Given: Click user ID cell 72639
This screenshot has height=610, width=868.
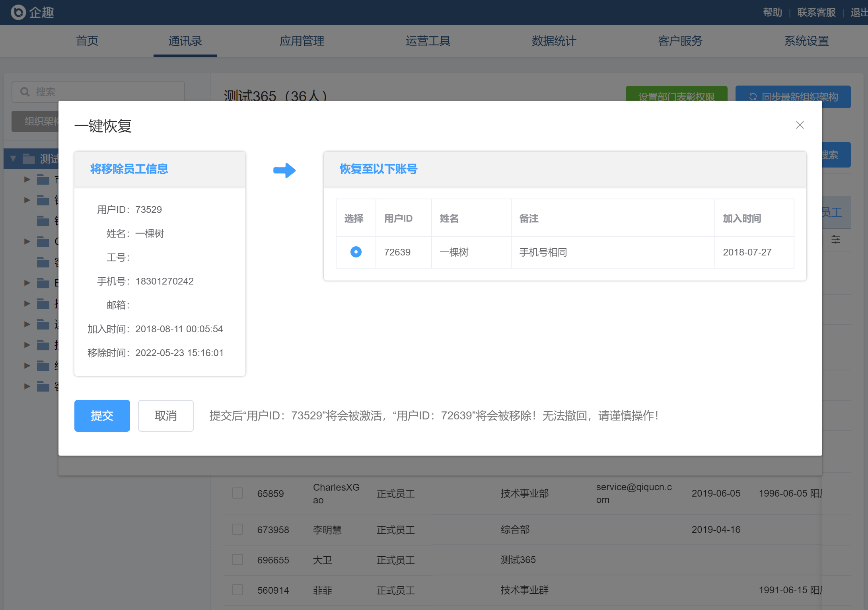Looking at the screenshot, I should (404, 252).
